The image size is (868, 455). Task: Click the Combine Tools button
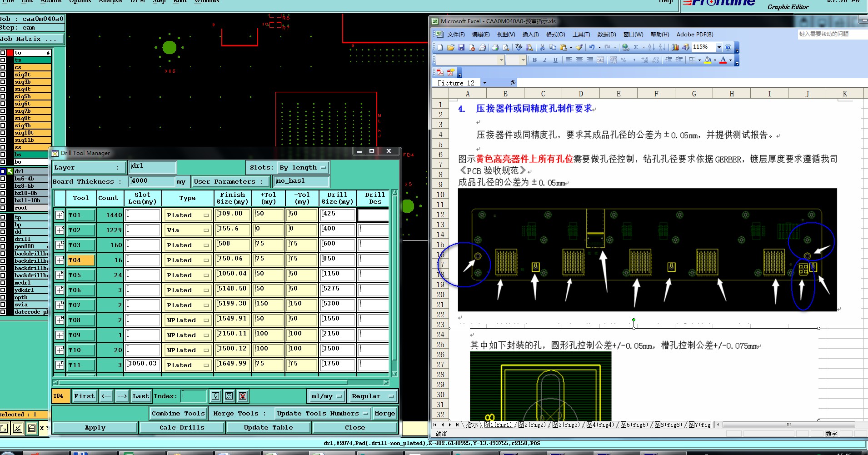tap(178, 413)
